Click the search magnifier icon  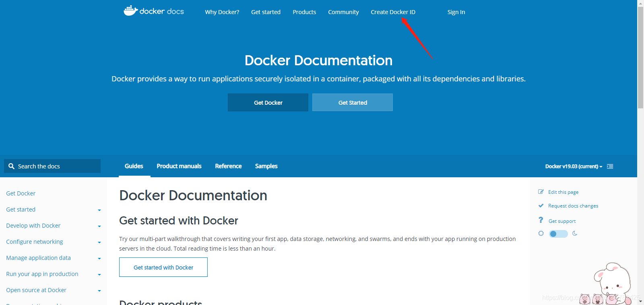[x=11, y=166]
